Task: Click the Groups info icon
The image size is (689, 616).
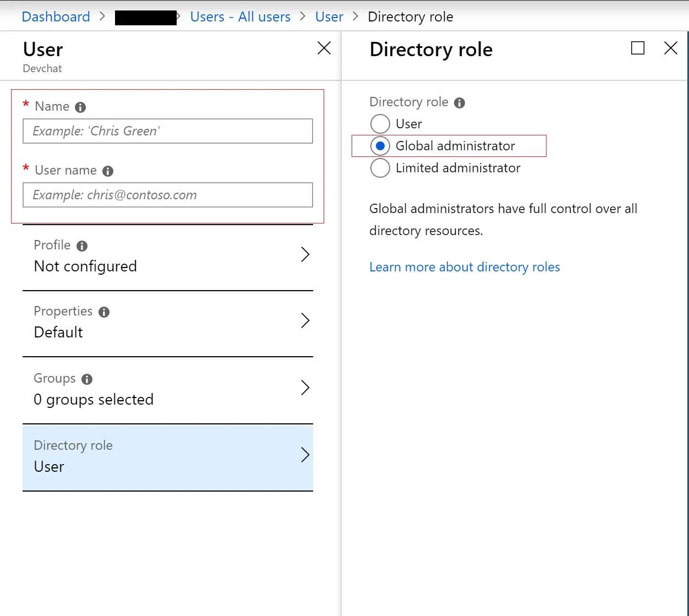Action: pos(87,379)
